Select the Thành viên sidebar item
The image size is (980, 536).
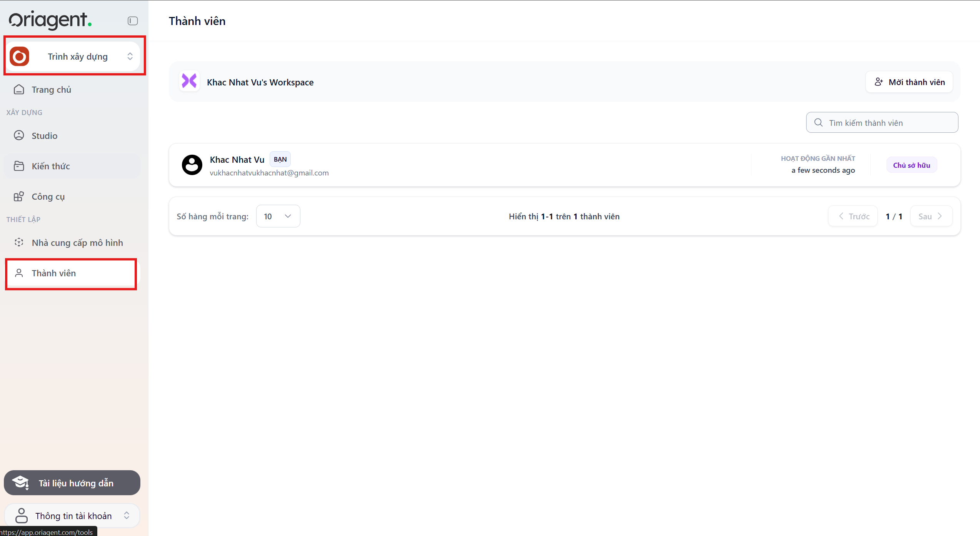pyautogui.click(x=54, y=273)
